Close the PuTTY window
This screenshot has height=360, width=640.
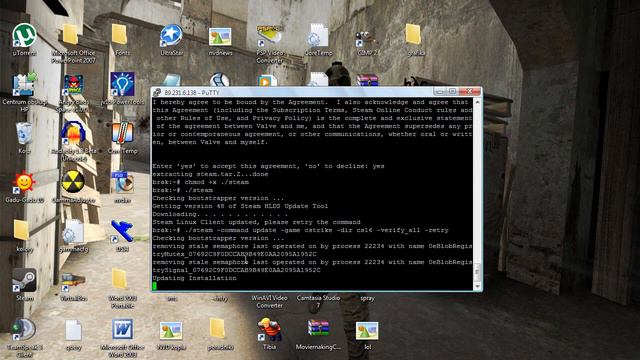469,91
